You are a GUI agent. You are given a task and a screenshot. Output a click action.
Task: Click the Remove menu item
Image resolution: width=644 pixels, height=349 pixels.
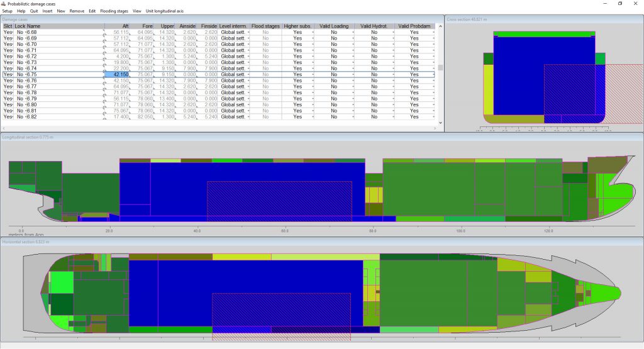click(x=77, y=11)
